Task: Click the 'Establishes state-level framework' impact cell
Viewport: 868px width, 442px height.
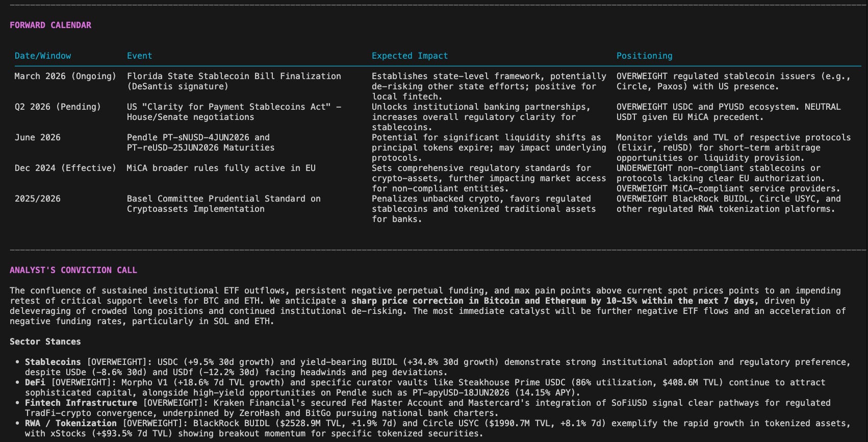Action: 489,86
